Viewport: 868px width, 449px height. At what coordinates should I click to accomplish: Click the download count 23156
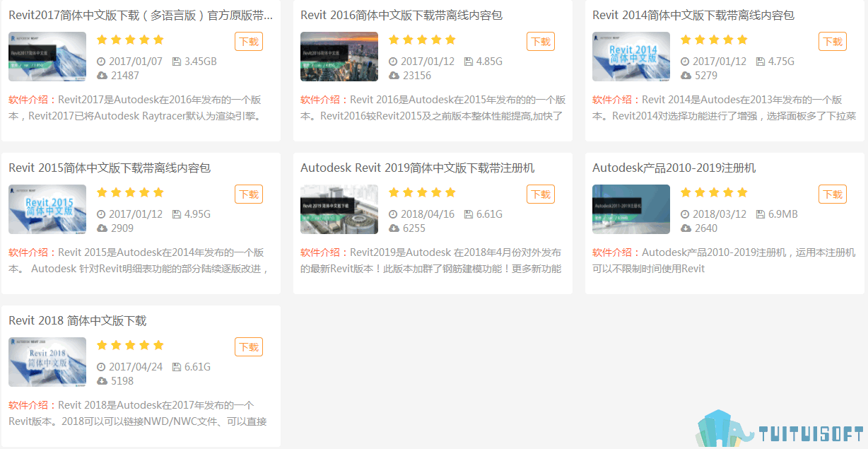417,75
